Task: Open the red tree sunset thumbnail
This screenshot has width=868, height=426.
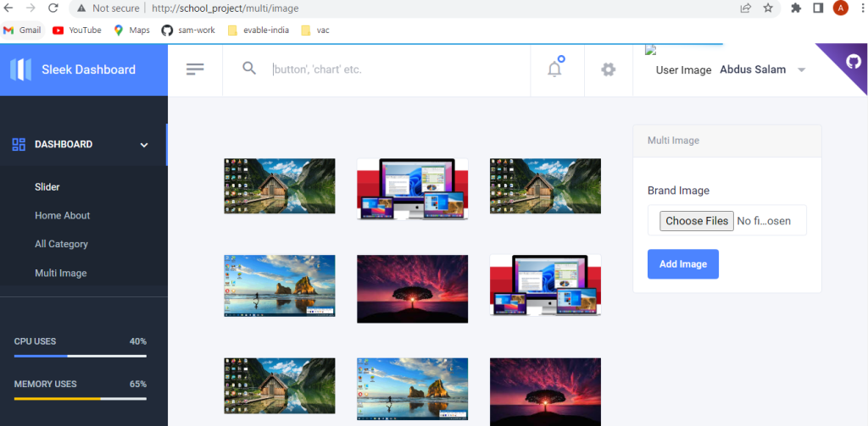Action: [x=412, y=289]
